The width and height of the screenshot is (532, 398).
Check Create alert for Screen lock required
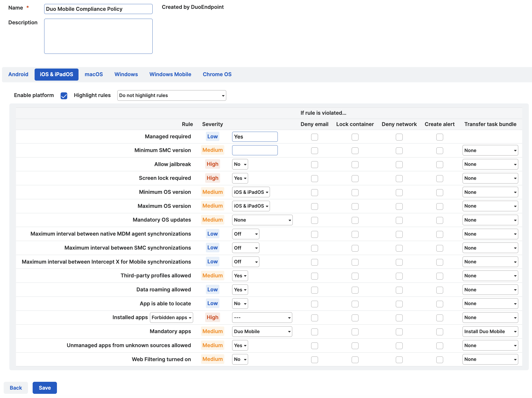[x=439, y=178]
